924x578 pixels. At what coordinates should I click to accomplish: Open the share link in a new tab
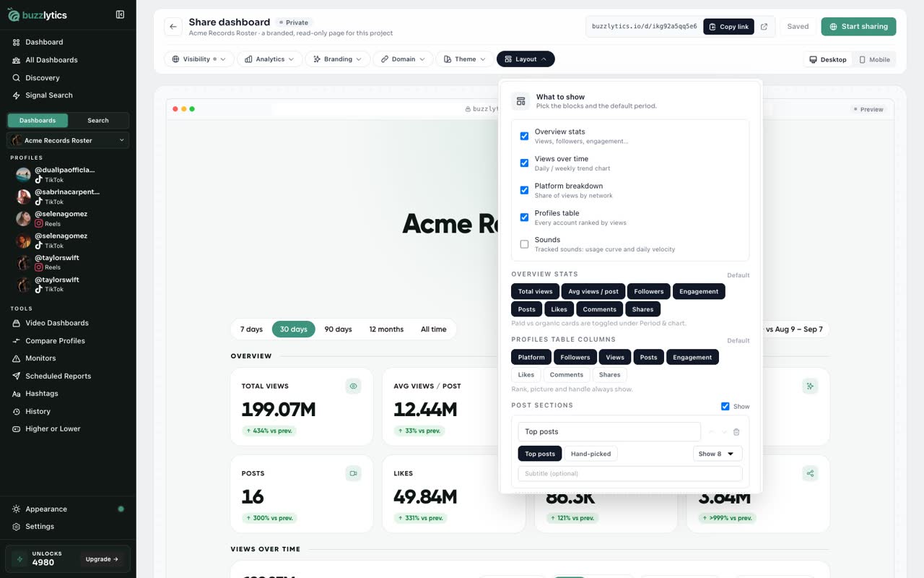tap(764, 27)
